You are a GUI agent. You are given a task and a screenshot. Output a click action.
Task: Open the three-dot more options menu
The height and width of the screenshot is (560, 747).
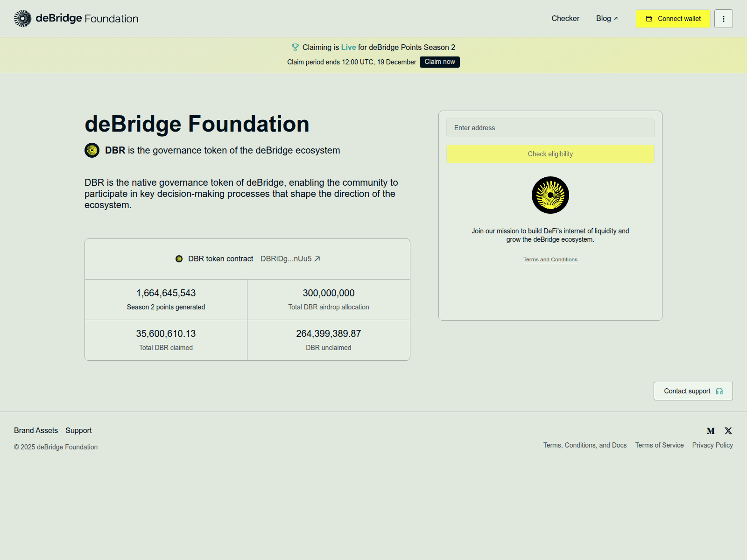pos(723,19)
